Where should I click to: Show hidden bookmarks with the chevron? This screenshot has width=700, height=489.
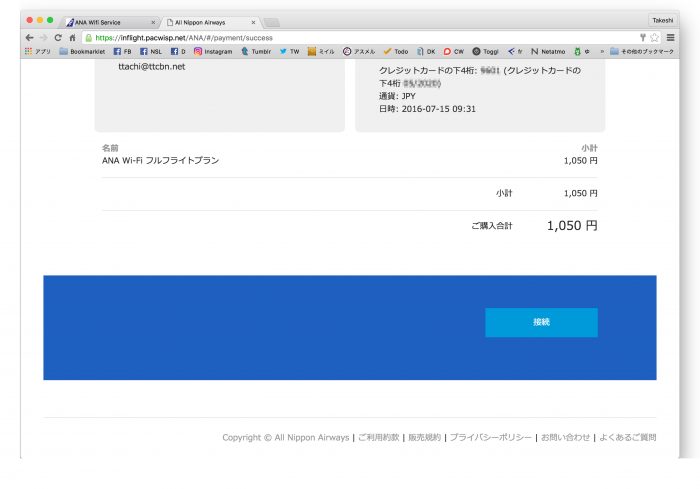(601, 51)
